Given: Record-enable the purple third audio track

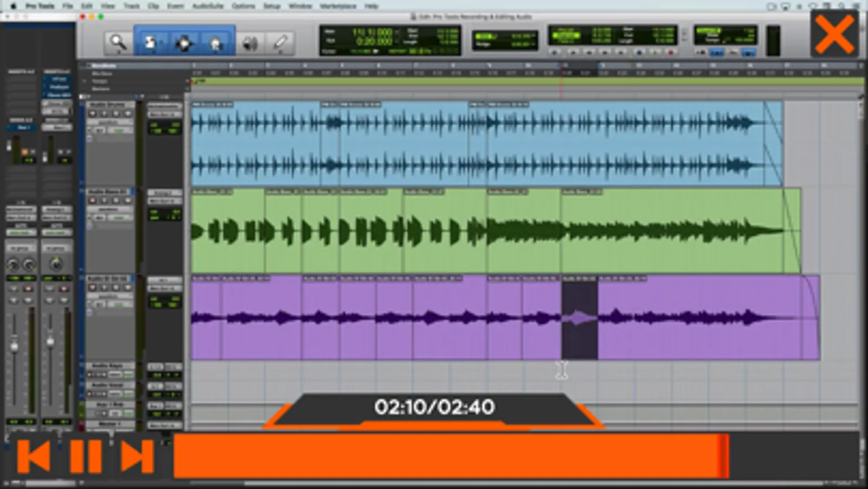Looking at the screenshot, I should 93,287.
